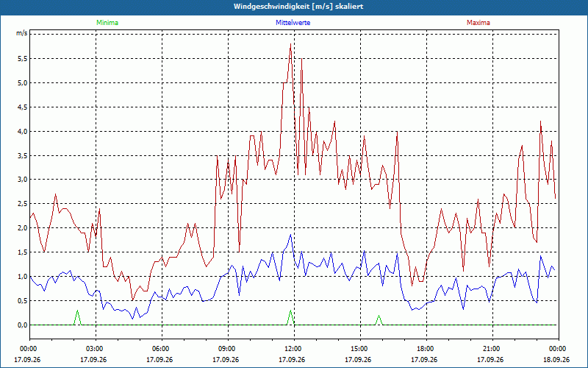
Task: Click the 4,0 y-axis value
Action: (23, 132)
